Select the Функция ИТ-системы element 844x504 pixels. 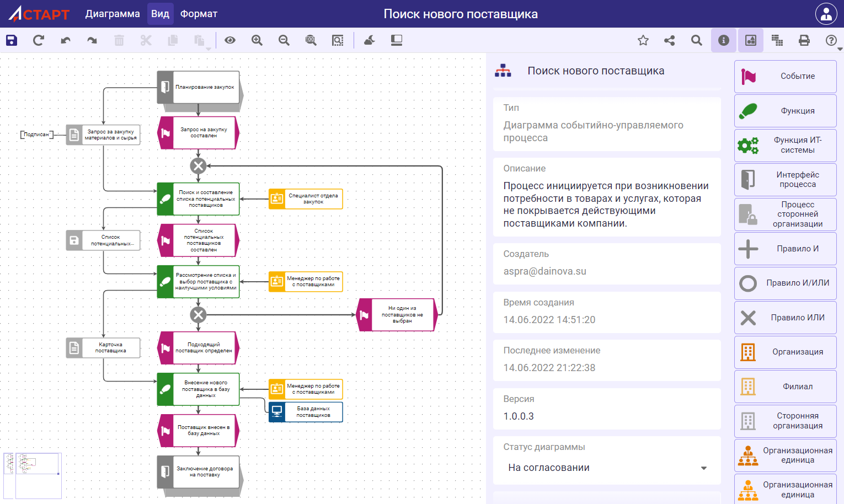(786, 146)
